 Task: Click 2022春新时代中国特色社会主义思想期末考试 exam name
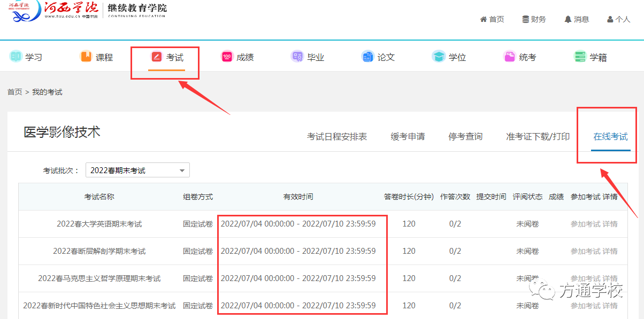click(99, 306)
